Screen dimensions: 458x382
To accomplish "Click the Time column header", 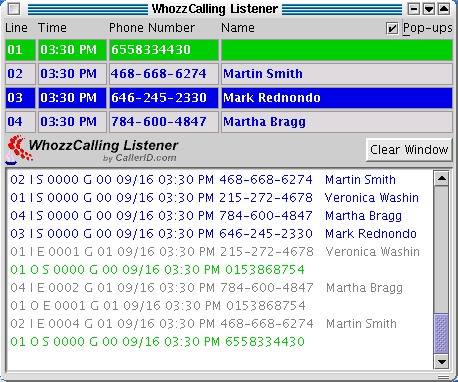I will click(52, 28).
